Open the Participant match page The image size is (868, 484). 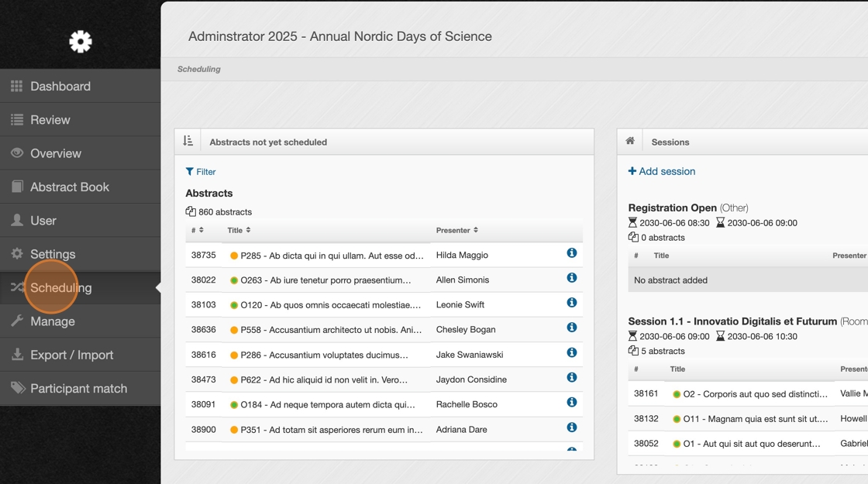(78, 388)
